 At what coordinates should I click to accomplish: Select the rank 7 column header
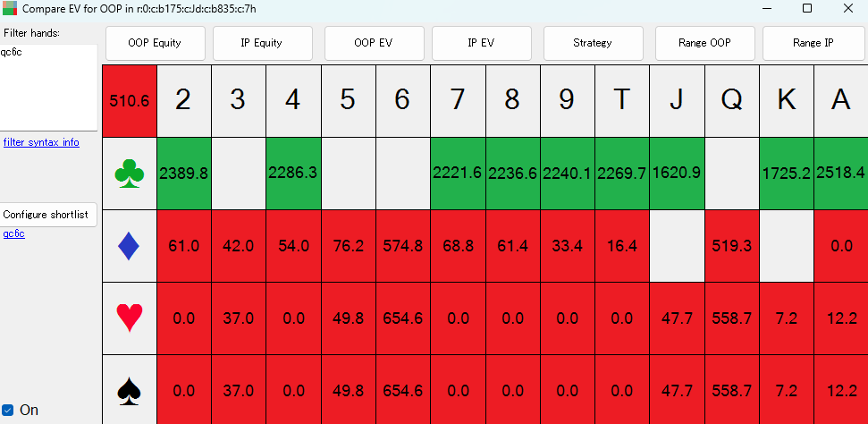(459, 101)
